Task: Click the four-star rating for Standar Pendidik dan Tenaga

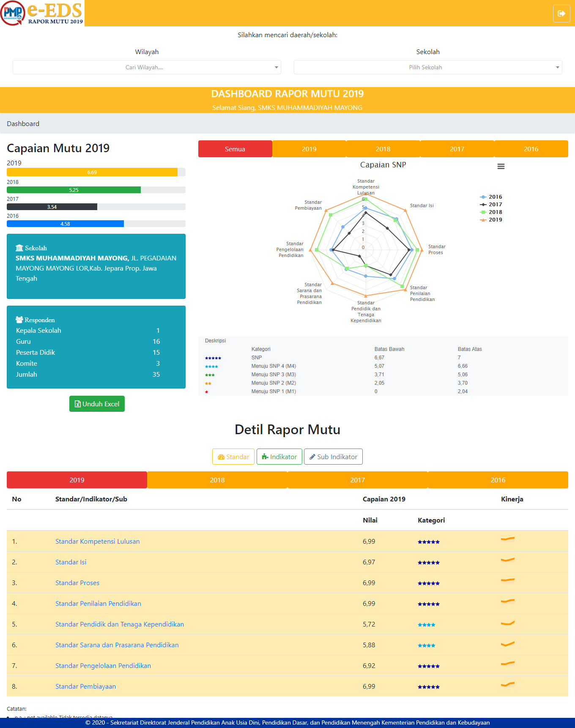Action: click(427, 625)
